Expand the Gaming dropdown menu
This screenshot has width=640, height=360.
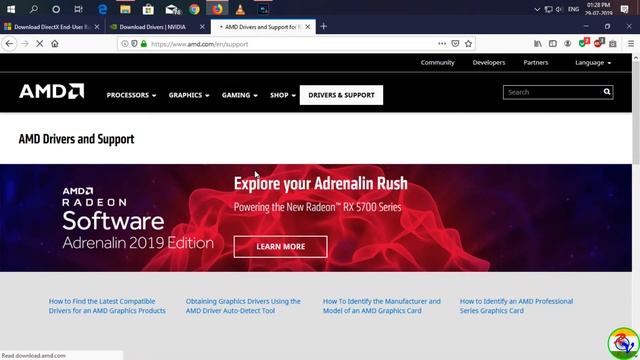click(x=240, y=95)
